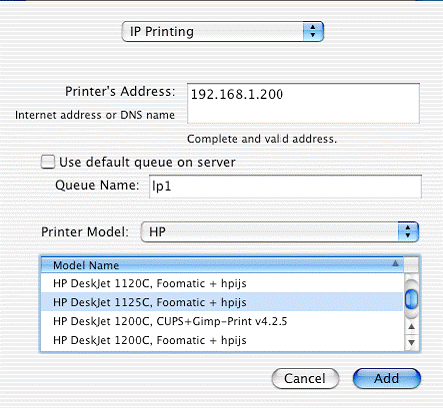Select HP DeskJet 1200C Foomatic + hpijs
The width and height of the screenshot is (443, 408).
222,340
